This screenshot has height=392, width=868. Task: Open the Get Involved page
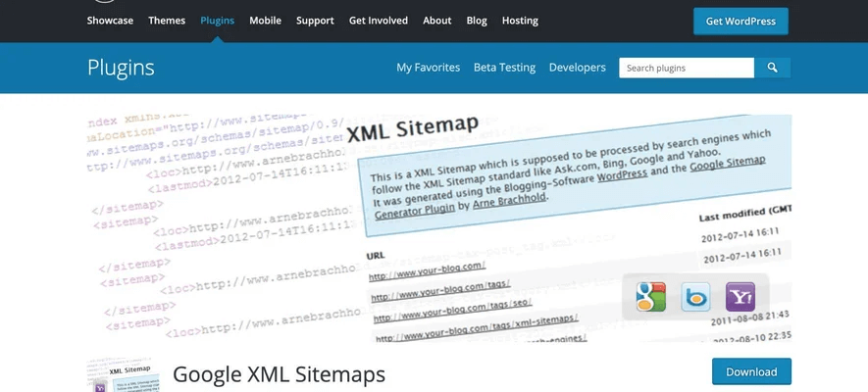click(378, 21)
